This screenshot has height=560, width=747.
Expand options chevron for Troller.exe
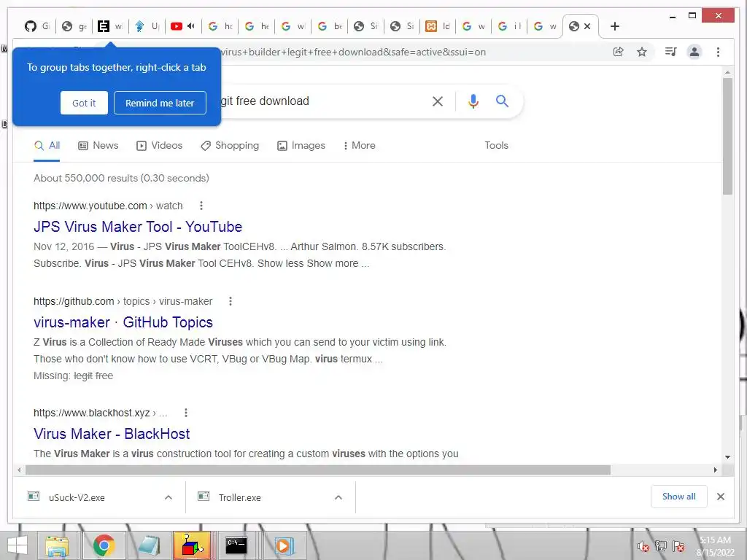pyautogui.click(x=338, y=497)
